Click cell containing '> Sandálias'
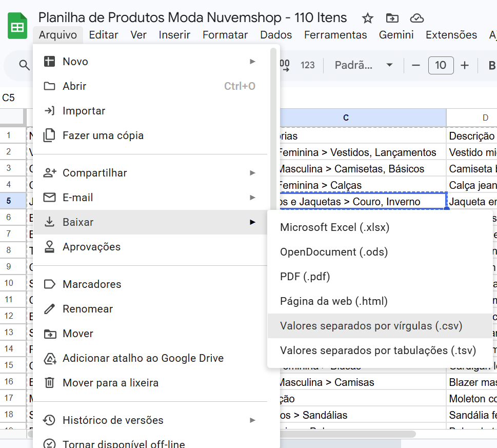 (363, 415)
